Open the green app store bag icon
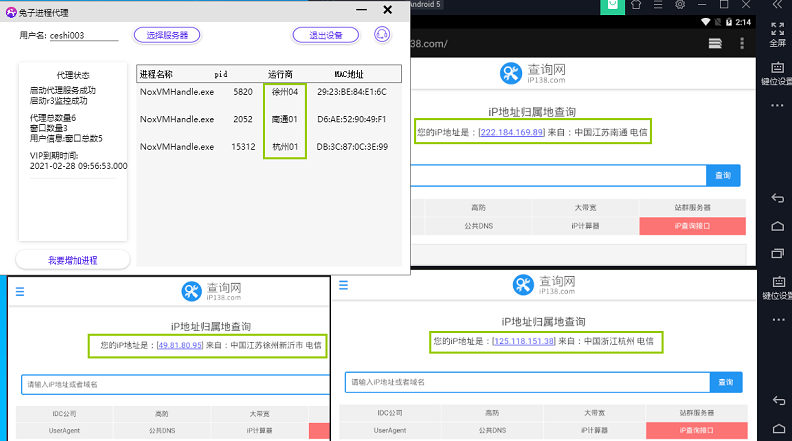The width and height of the screenshot is (792, 441). click(612, 5)
